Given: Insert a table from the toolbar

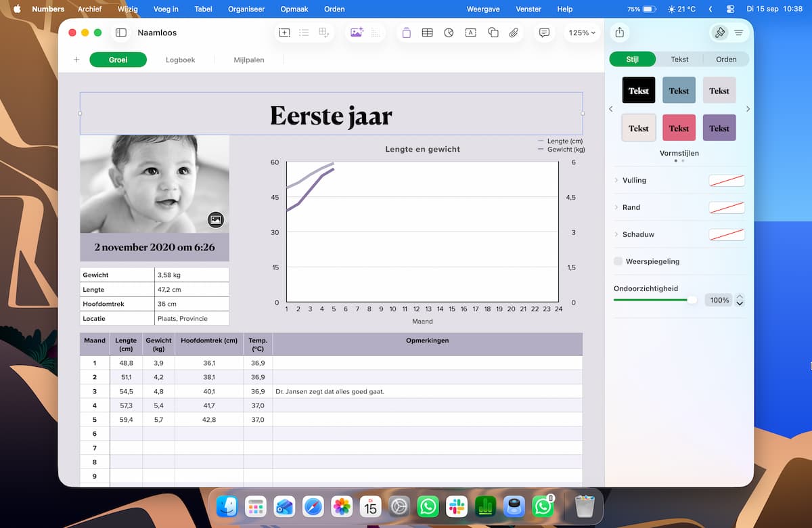Looking at the screenshot, I should click(x=427, y=32).
